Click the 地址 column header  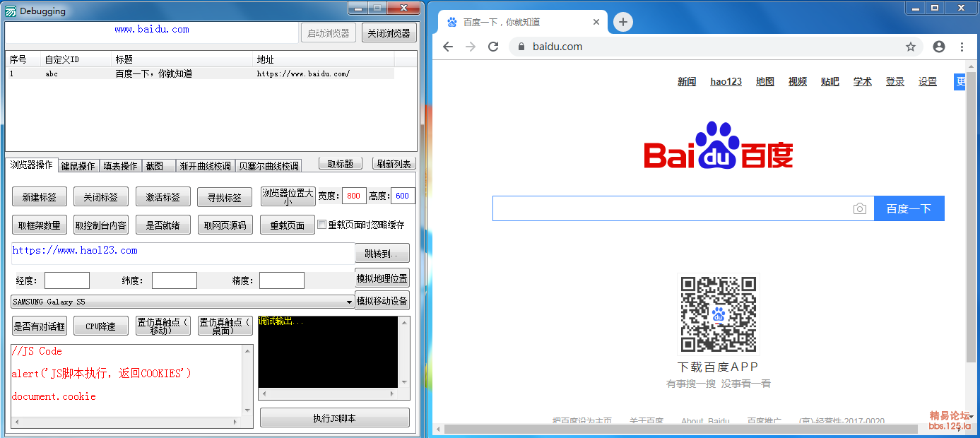click(x=324, y=59)
